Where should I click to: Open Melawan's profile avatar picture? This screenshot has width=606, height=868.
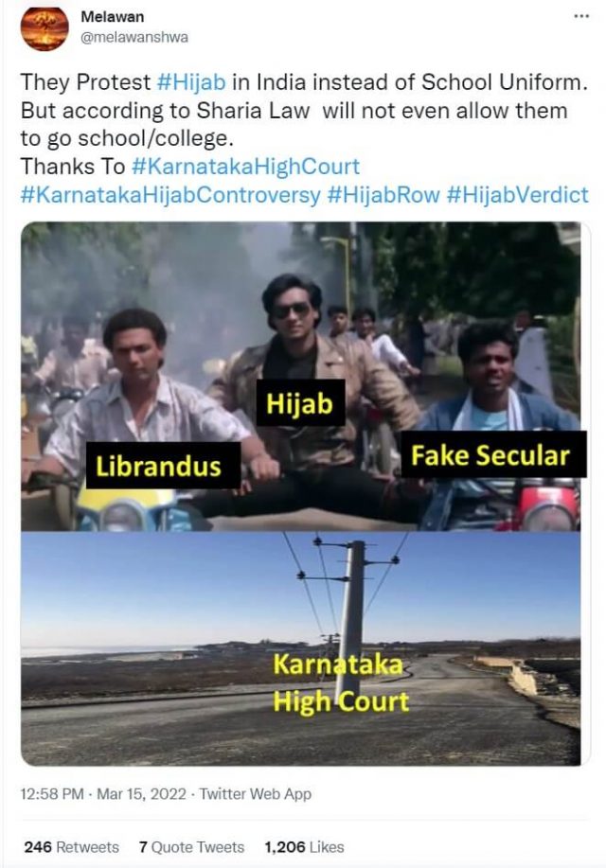45,27
